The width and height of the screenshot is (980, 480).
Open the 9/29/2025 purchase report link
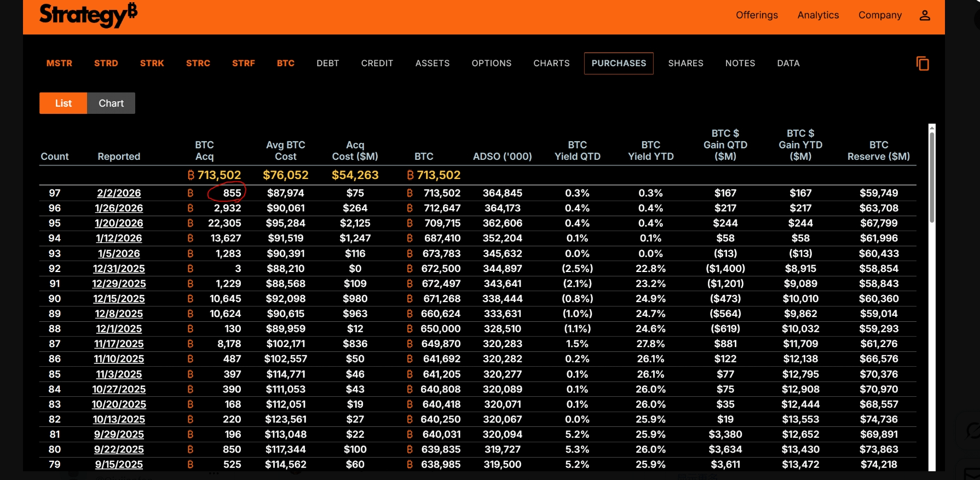point(119,435)
